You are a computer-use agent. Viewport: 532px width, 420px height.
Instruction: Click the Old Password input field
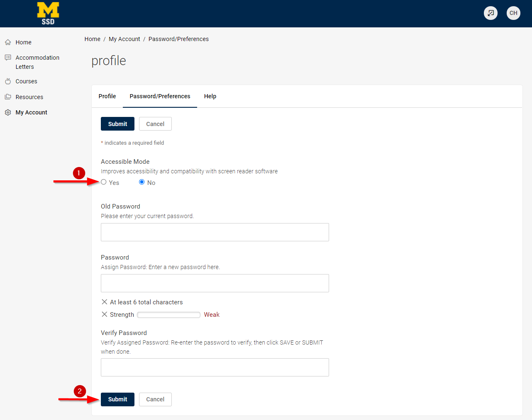pos(215,232)
